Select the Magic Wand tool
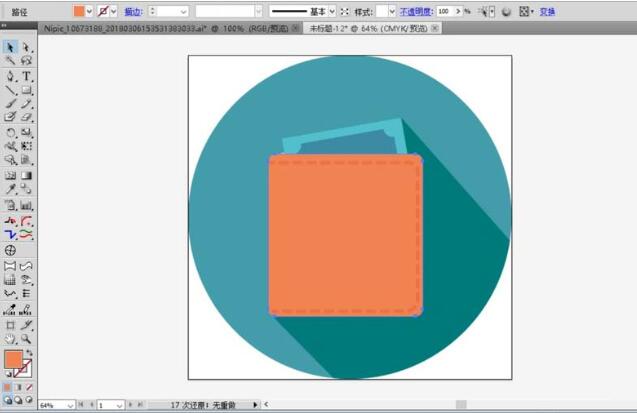The height and width of the screenshot is (413, 637). (x=10, y=61)
